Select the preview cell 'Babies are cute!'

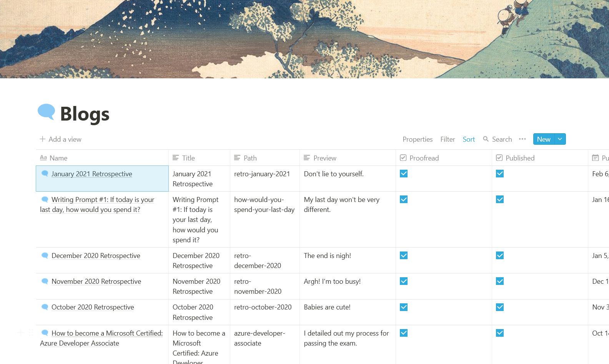[x=348, y=312]
